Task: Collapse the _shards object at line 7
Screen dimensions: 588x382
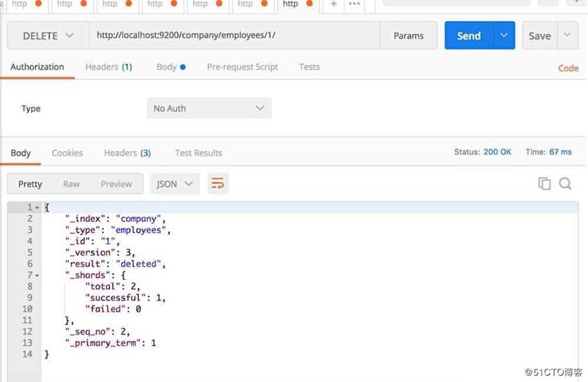Action: [x=37, y=276]
